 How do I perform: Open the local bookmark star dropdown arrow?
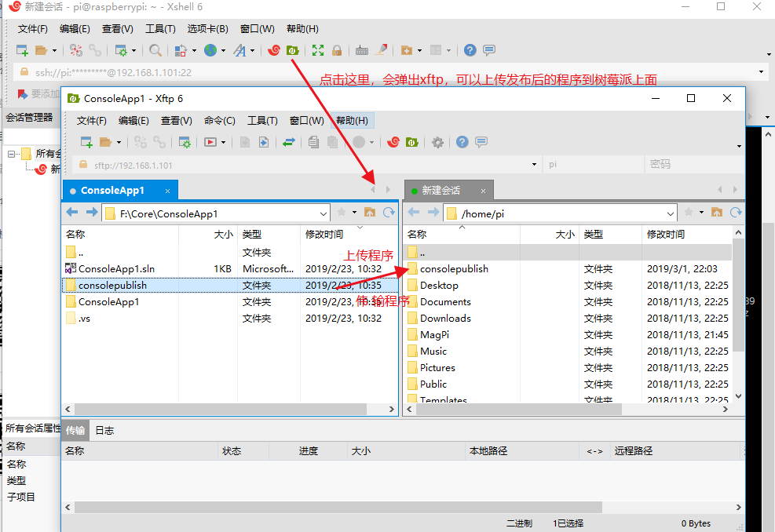click(354, 213)
